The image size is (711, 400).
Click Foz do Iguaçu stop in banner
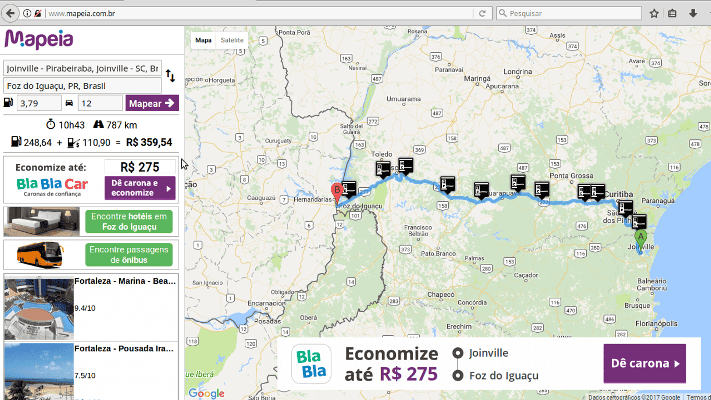coord(504,376)
